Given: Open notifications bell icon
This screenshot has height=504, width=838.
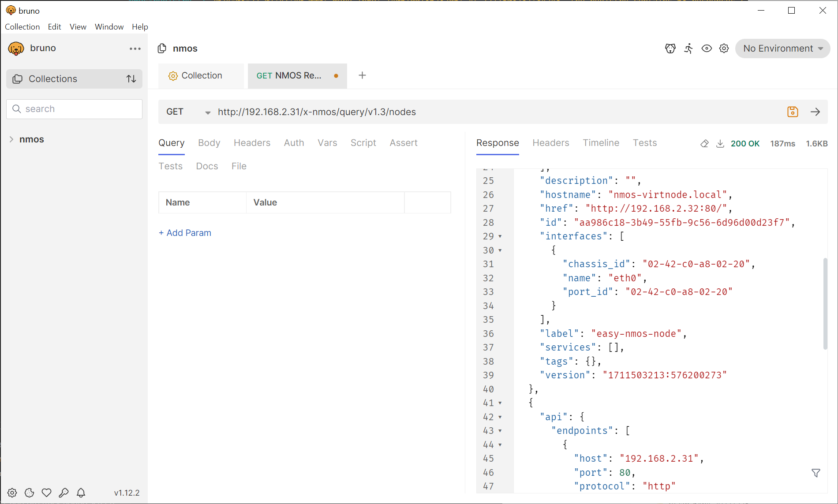Looking at the screenshot, I should [81, 493].
